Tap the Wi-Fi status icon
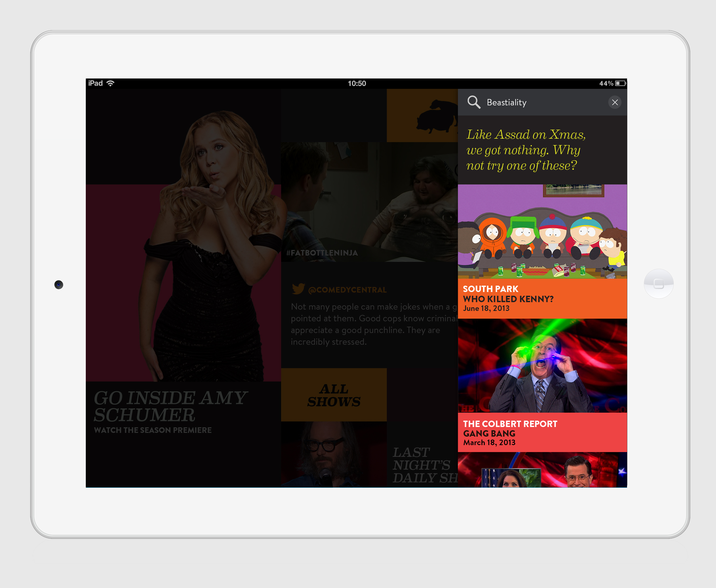 tap(110, 83)
